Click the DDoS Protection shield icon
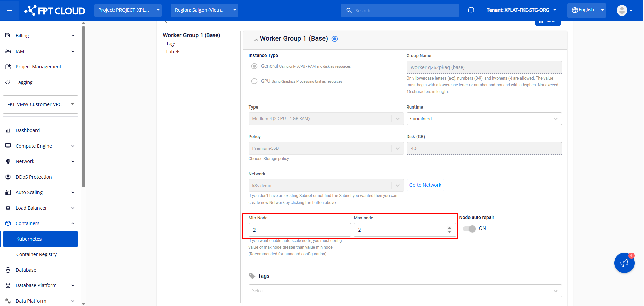Viewport: 644px width, 306px height. (x=8, y=177)
